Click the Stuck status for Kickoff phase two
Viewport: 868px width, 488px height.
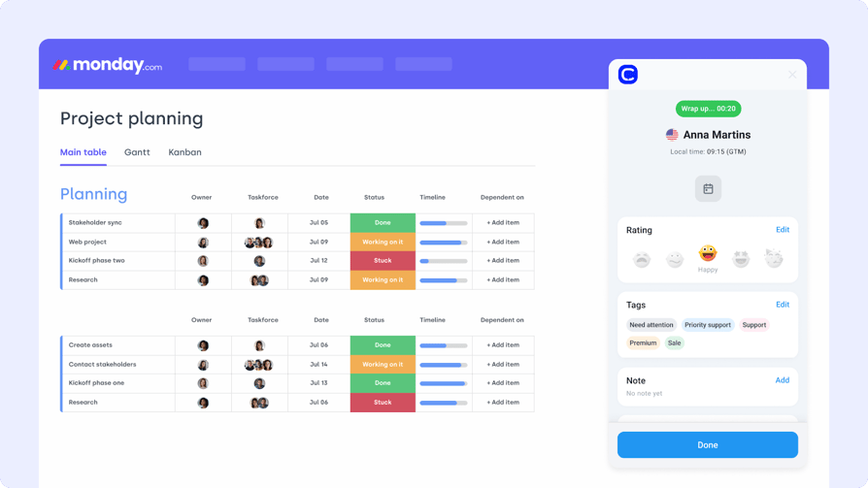383,261
